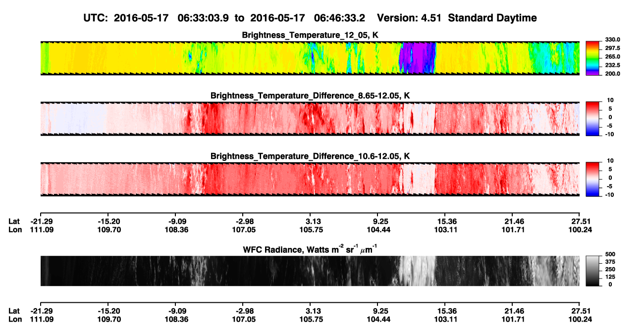Click the Brightness_Temperature_12_05 rainbow colorbar
Viewport: 644px width, 330px height.
pos(592,57)
